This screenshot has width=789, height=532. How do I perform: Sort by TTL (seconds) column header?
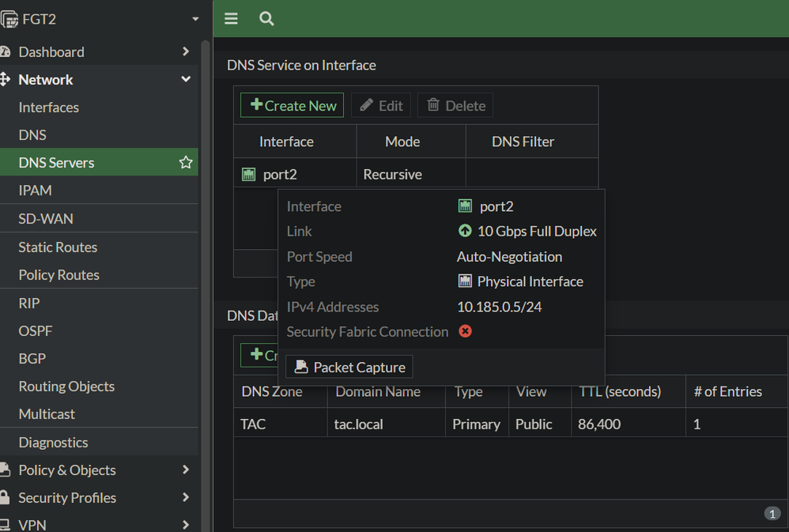click(619, 392)
